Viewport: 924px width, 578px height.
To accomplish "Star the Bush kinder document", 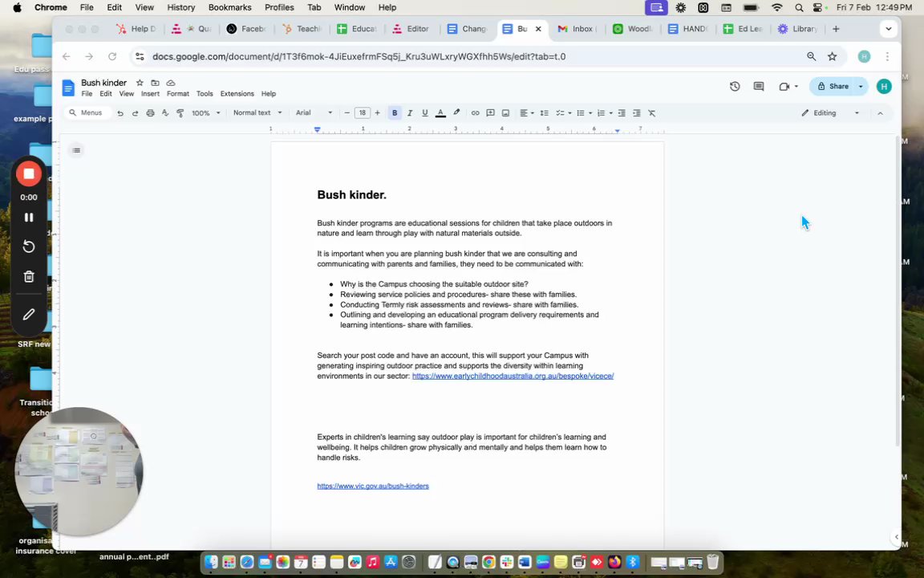I will click(140, 83).
